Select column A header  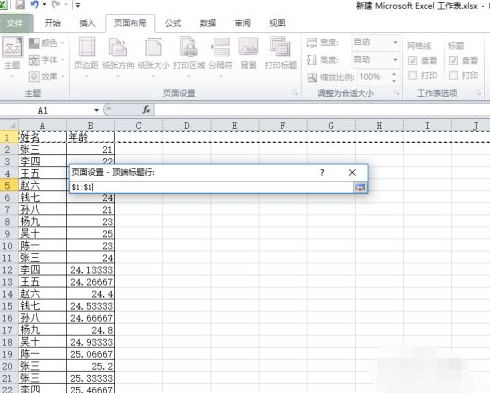point(42,126)
